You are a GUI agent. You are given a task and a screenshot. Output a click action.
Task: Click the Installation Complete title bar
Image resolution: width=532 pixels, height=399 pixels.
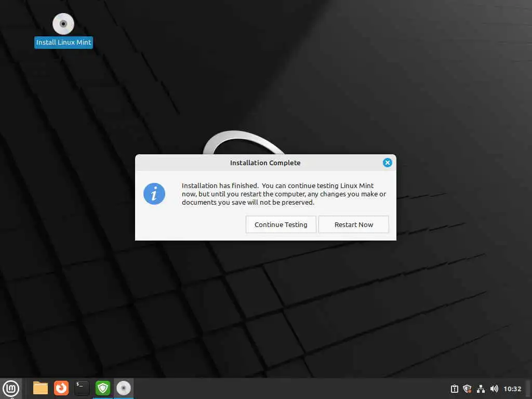coord(265,163)
